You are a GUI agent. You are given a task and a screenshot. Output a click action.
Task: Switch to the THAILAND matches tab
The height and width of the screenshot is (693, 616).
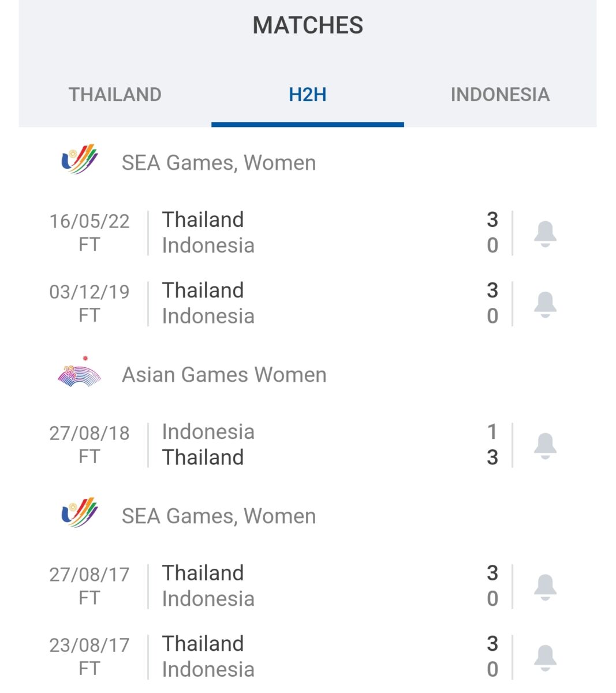115,95
